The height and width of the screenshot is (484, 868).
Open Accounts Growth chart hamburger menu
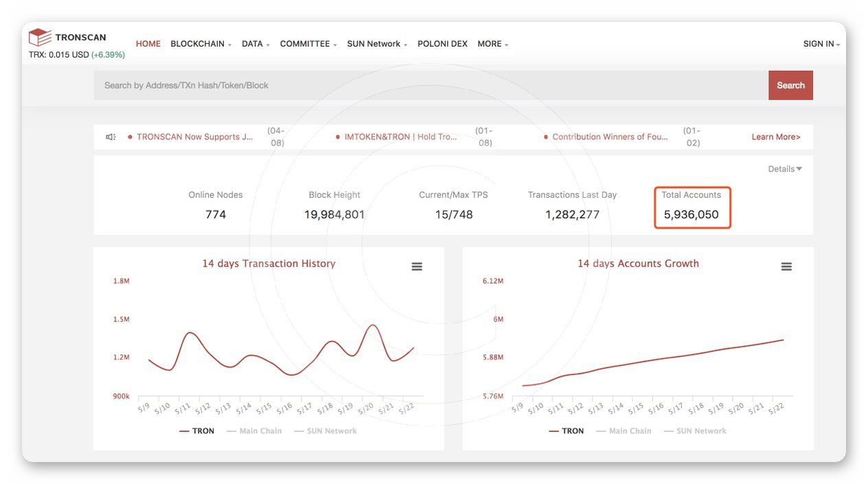tap(786, 266)
